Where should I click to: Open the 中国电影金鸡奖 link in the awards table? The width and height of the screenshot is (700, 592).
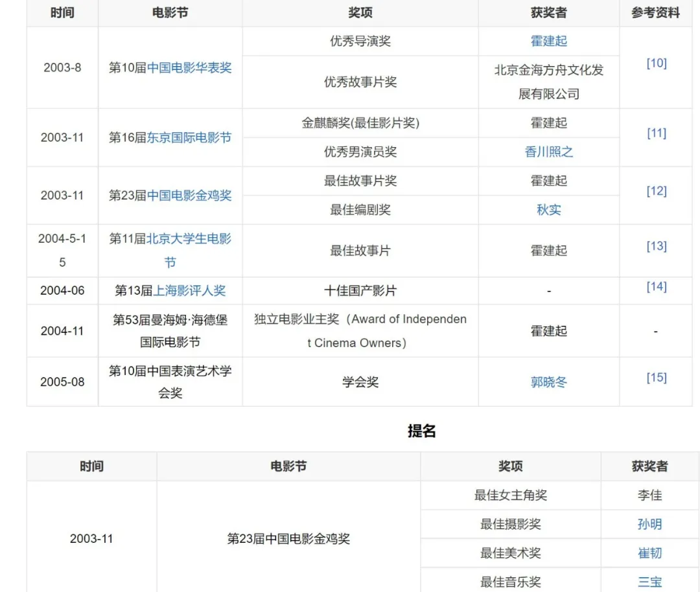(x=189, y=196)
